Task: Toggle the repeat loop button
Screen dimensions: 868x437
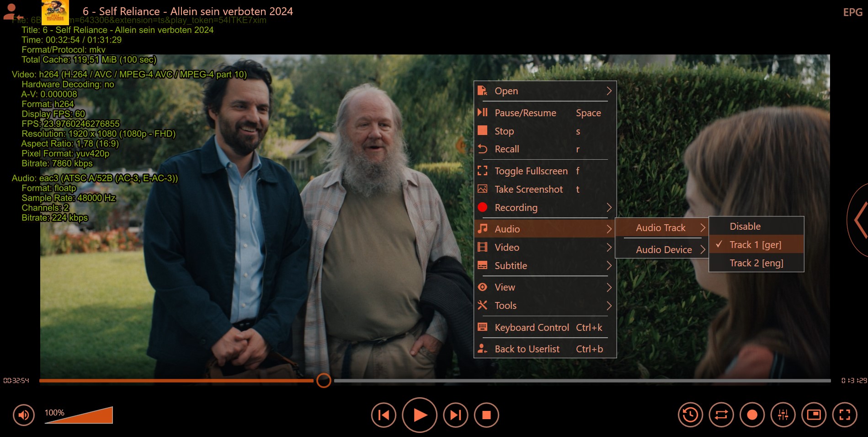Action: click(x=721, y=415)
